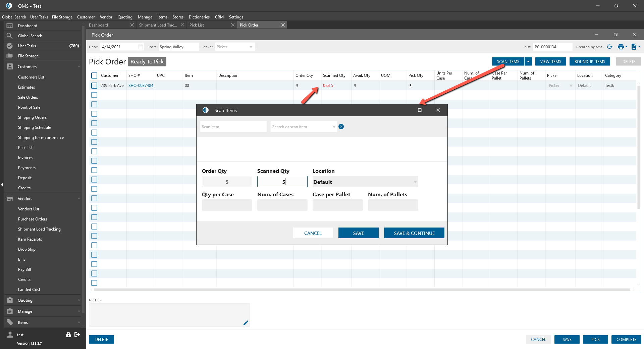Open the Search or scan item dropdown
Image resolution: width=644 pixels, height=349 pixels.
[334, 127]
